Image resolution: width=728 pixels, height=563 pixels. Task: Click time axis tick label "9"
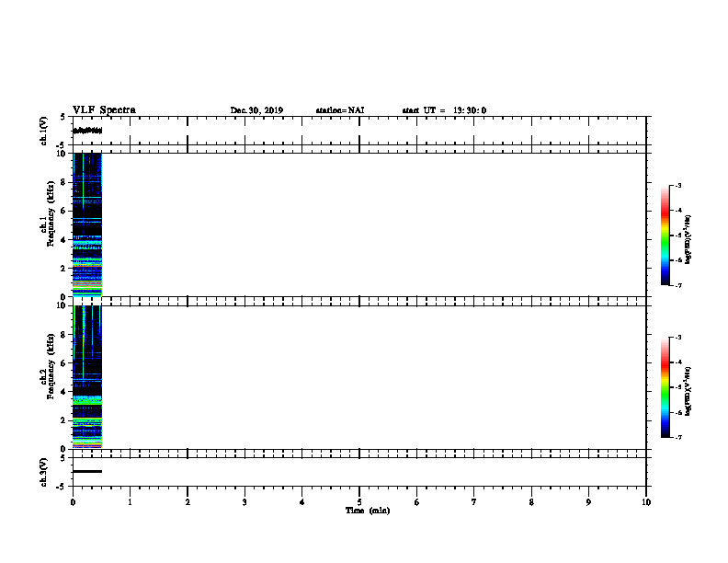588,502
